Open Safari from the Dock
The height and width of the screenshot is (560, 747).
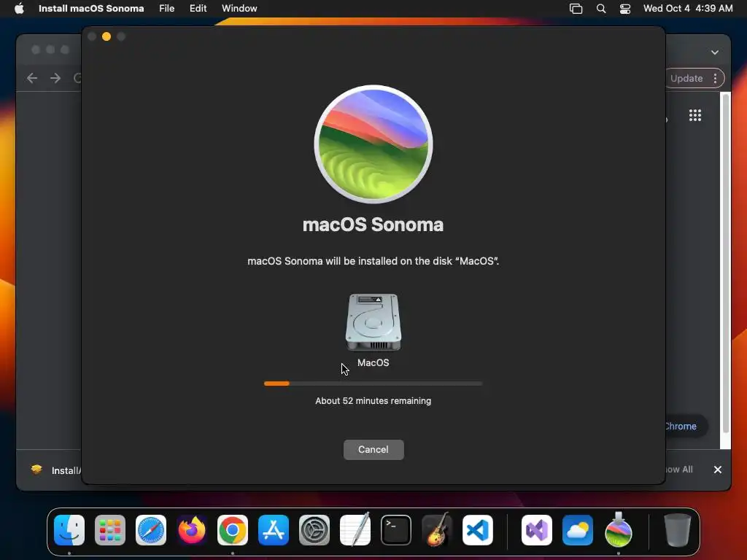pyautogui.click(x=151, y=530)
